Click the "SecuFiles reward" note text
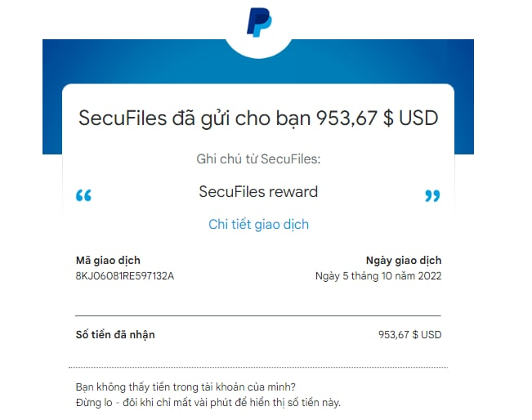This screenshot has width=532, height=420. [258, 192]
